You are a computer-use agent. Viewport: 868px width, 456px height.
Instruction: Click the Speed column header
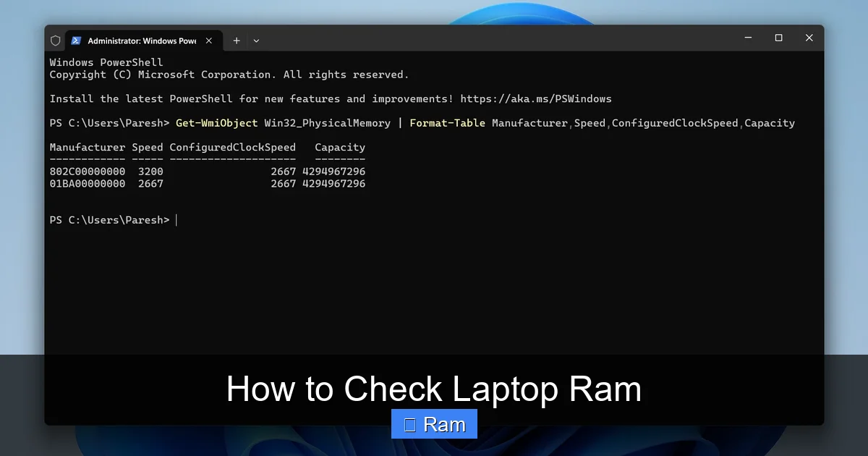point(148,148)
